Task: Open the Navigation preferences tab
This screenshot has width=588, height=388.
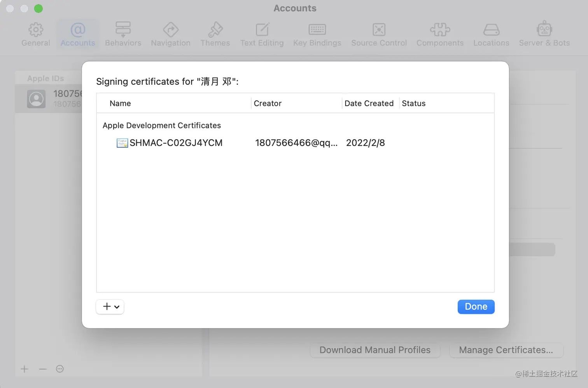Action: coord(171,35)
